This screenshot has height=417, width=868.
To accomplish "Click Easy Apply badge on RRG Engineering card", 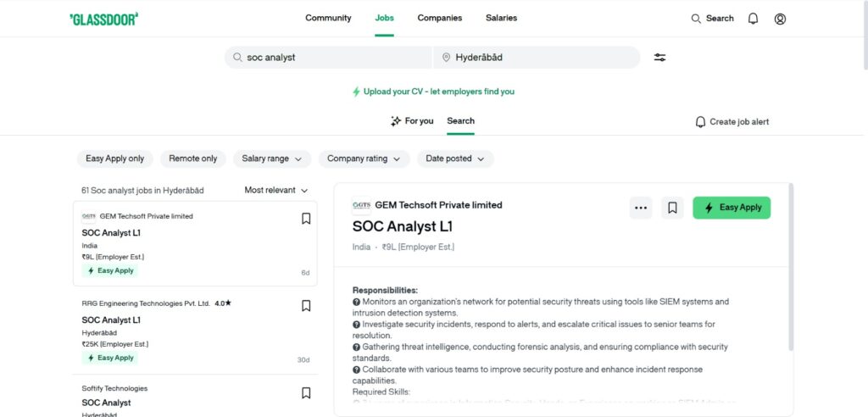I will click(x=109, y=359).
